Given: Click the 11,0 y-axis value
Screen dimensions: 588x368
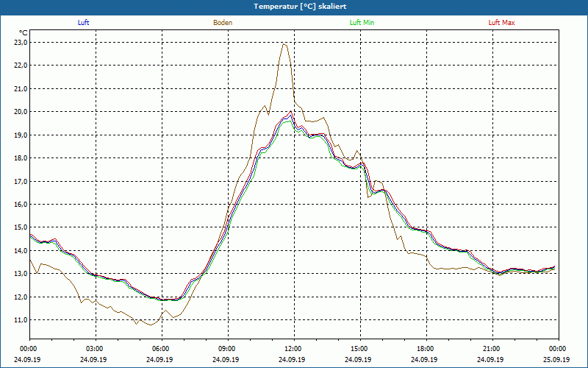Looking at the screenshot, I should click(21, 320).
